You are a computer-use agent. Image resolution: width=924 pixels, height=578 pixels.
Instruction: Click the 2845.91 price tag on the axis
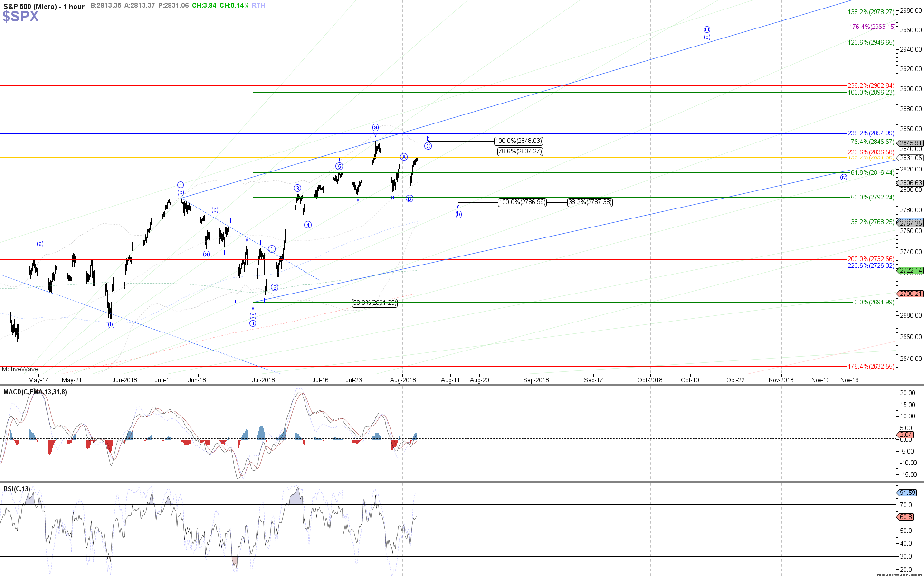point(910,143)
